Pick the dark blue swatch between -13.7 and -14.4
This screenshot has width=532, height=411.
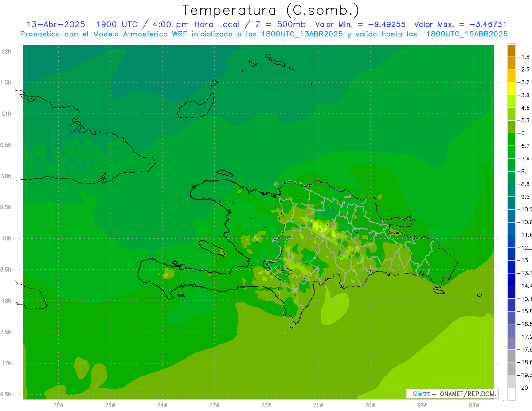(x=511, y=279)
